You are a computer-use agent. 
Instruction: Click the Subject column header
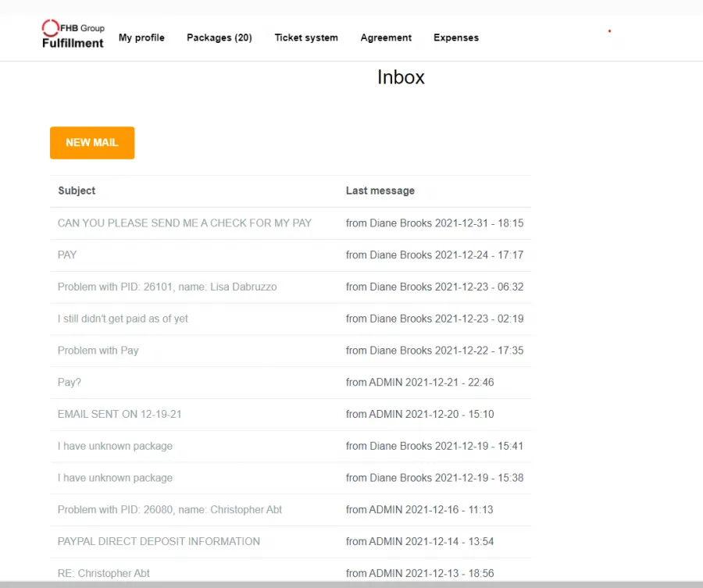[x=77, y=191]
